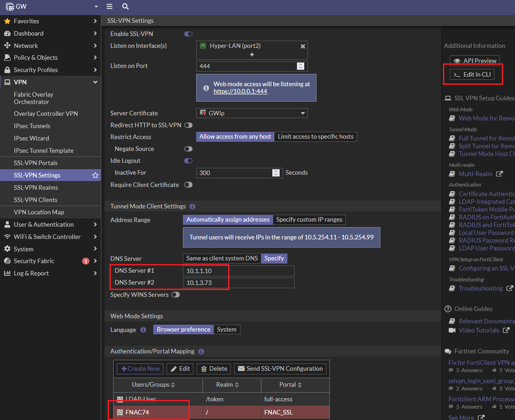Click the Edit in CLI button

[x=472, y=75]
